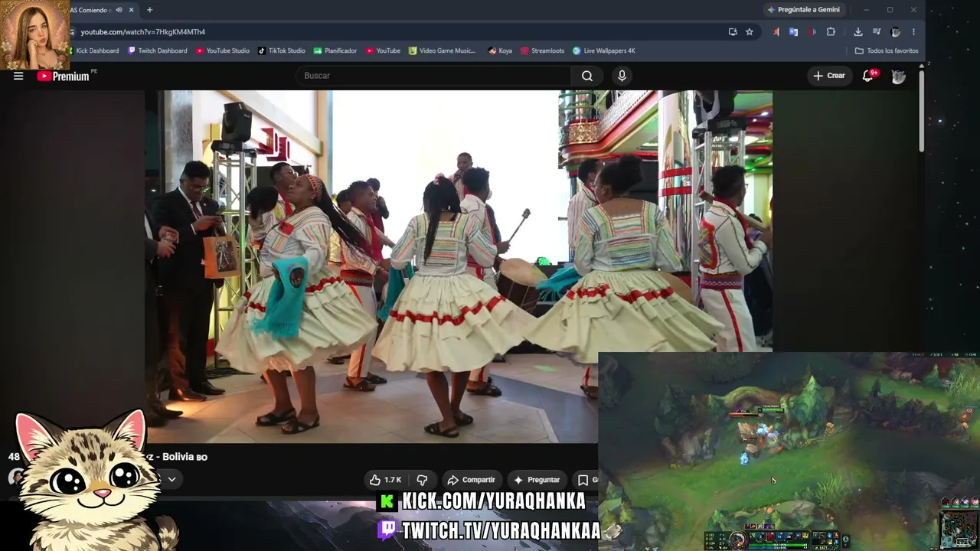Dislike the video
This screenshot has width=980, height=551.
tap(422, 480)
